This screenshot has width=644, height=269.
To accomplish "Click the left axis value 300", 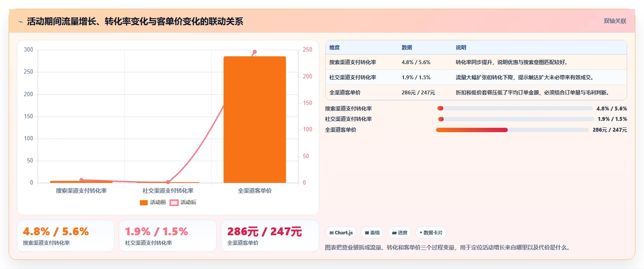I will 29,49.
